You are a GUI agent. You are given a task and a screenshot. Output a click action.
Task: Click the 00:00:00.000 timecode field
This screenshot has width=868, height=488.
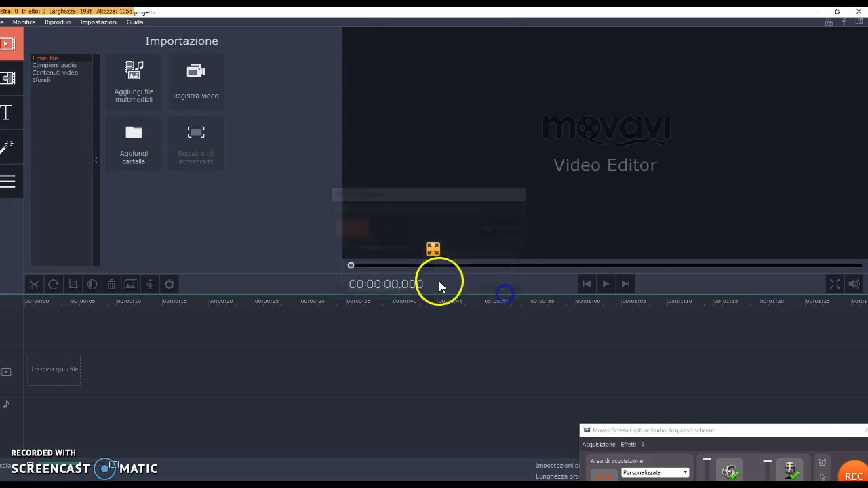(386, 284)
